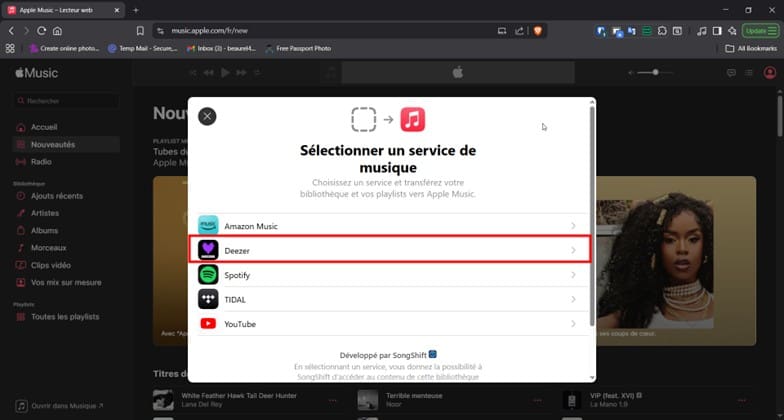Open the SongShift developer link icon

point(432,354)
